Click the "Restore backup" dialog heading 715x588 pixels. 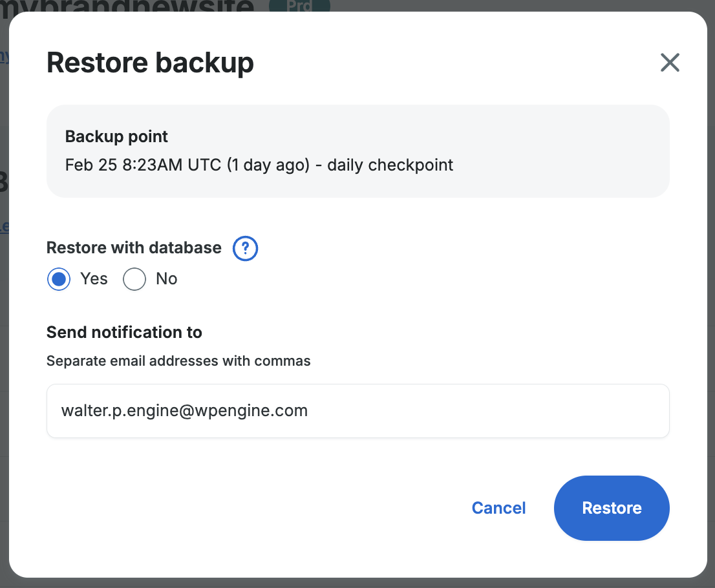pos(150,63)
